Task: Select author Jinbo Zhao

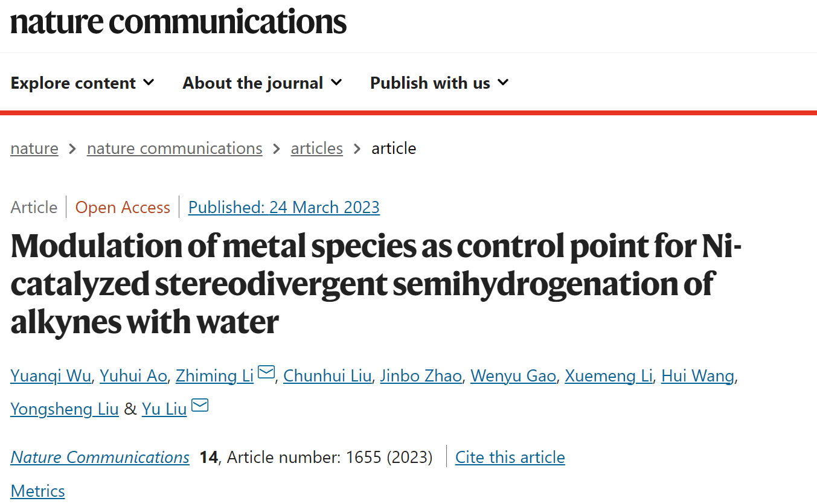Action: pyautogui.click(x=421, y=375)
